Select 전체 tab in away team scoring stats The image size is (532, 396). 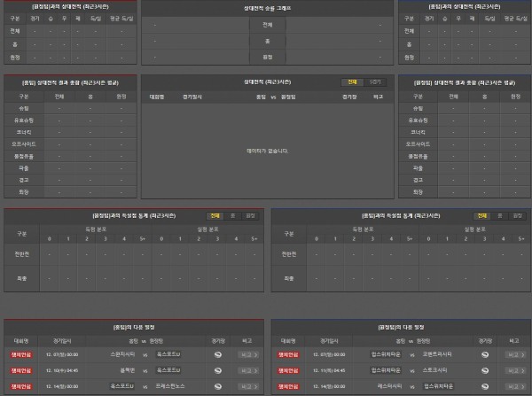click(481, 215)
